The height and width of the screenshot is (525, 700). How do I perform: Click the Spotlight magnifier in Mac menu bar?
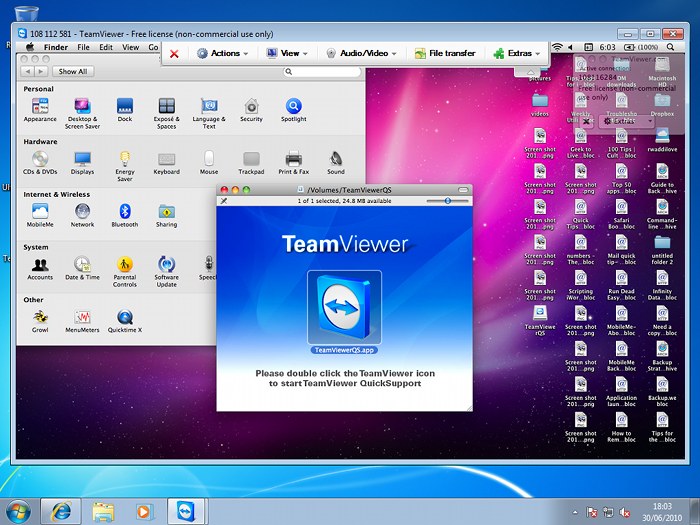tap(670, 47)
